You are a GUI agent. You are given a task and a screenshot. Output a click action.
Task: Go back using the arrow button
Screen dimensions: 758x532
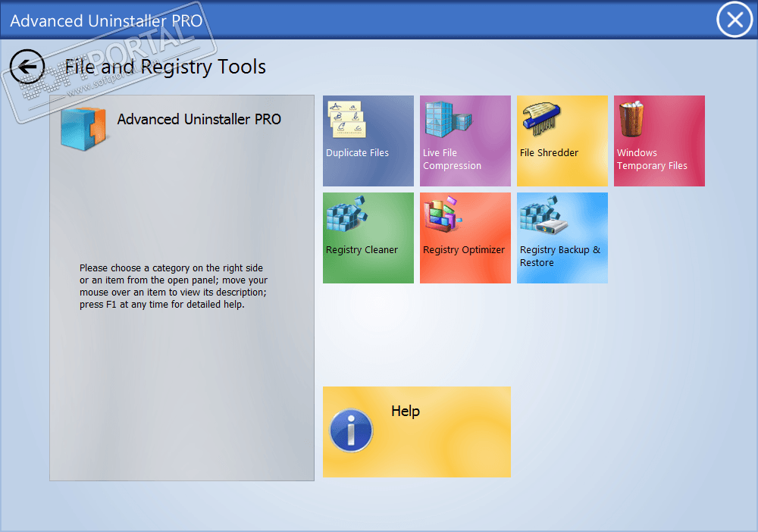tap(27, 67)
